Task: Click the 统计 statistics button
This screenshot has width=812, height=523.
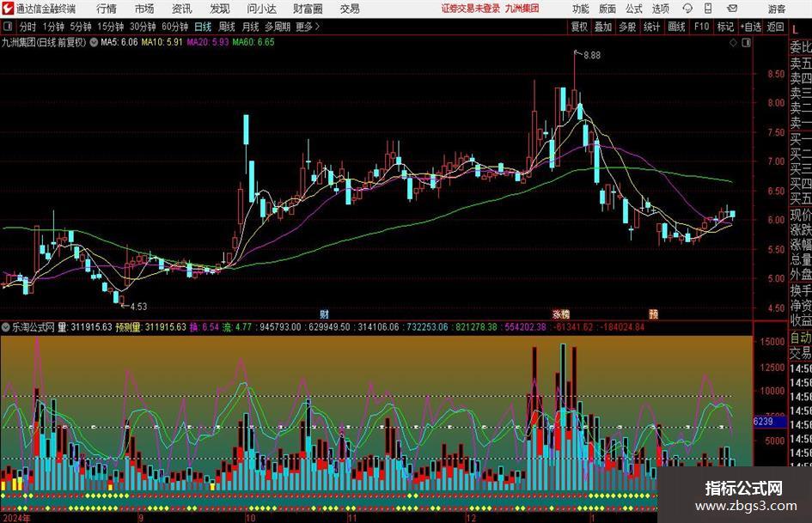Action: coord(652,27)
